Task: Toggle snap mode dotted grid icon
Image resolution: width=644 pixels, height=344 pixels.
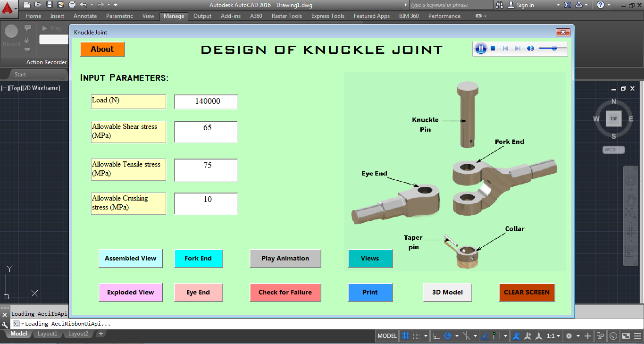Action: click(x=416, y=336)
